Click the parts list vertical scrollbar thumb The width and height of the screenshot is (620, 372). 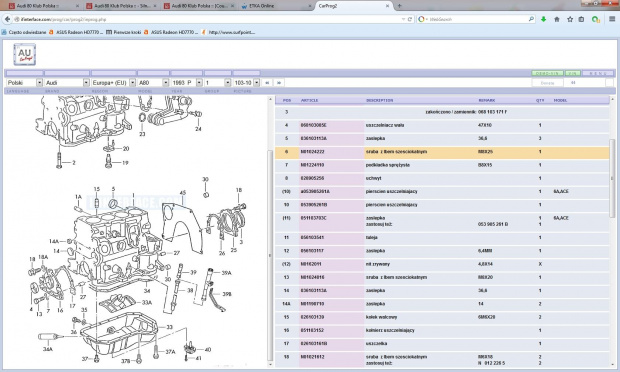(x=612, y=178)
